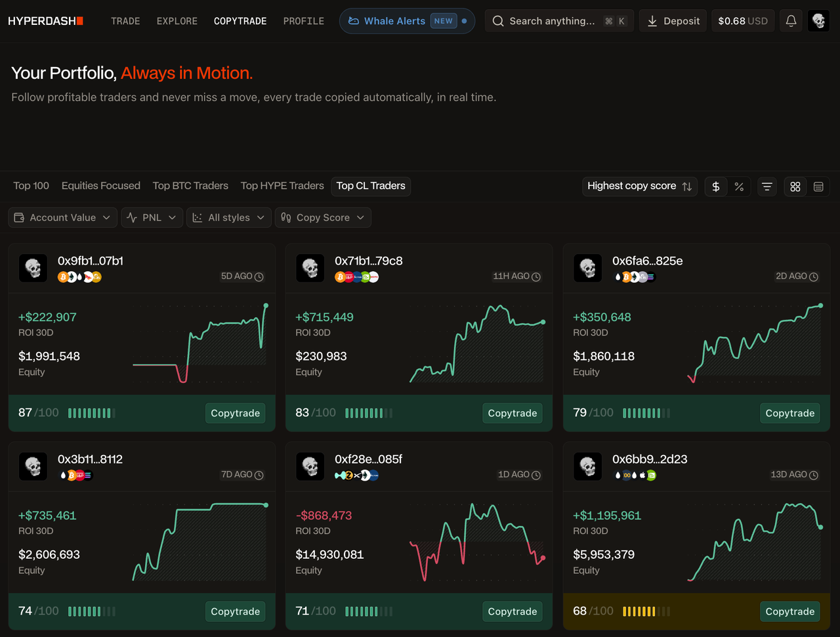
Task: Click token icons under 0x71b1...79c8
Action: pyautogui.click(x=357, y=277)
